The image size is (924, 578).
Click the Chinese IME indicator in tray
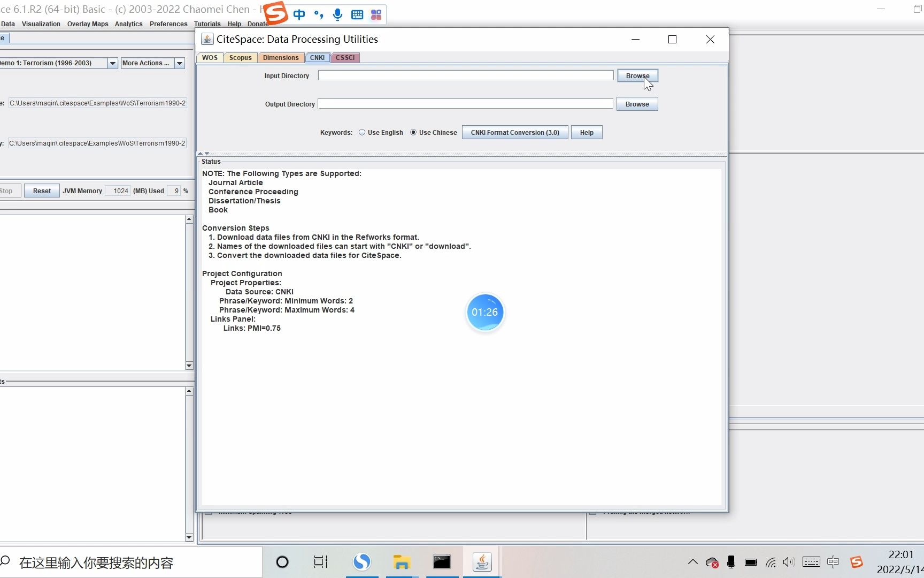pos(833,562)
